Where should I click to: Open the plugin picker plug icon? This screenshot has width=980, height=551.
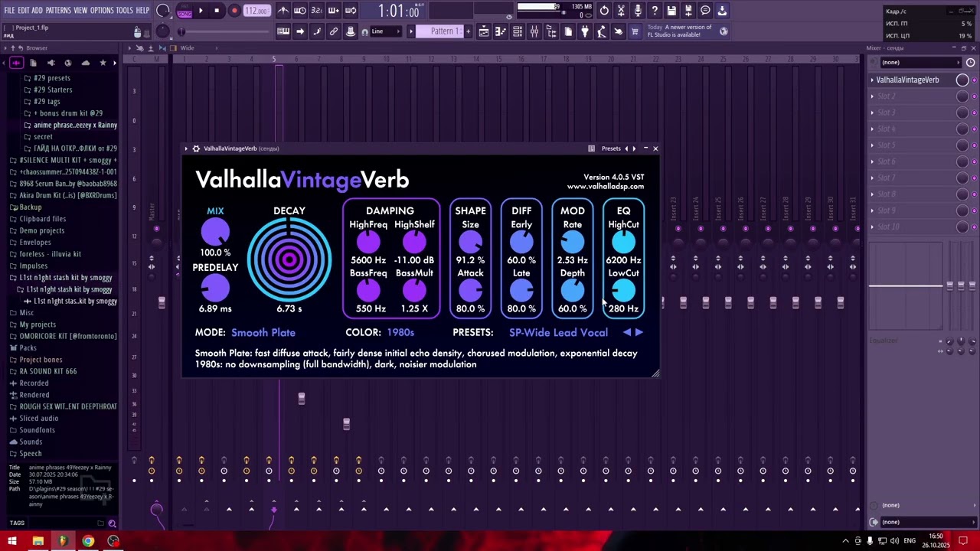(585, 31)
